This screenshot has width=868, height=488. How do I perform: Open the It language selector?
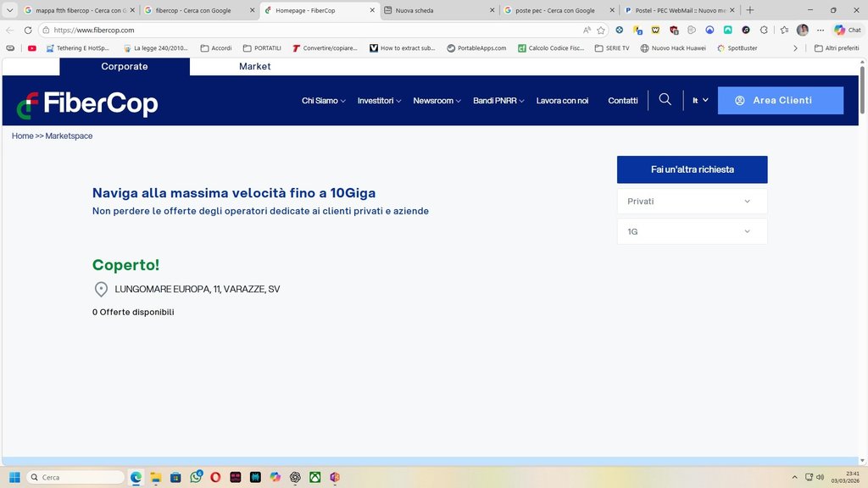700,100
